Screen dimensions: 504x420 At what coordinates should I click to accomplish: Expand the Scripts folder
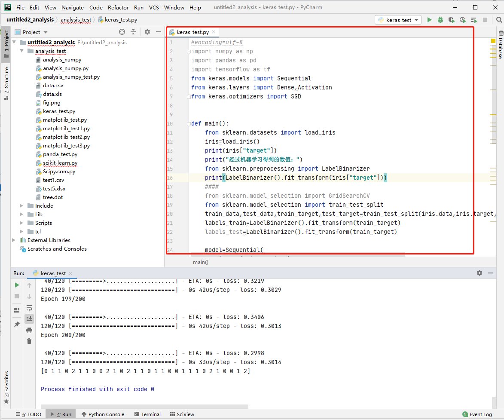[x=21, y=223]
